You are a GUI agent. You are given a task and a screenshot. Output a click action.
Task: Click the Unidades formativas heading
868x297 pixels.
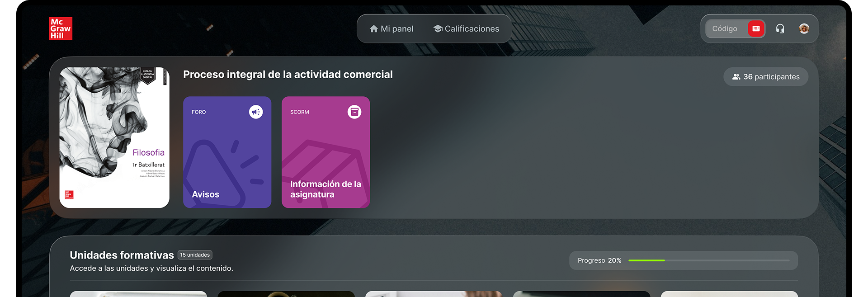coord(122,255)
